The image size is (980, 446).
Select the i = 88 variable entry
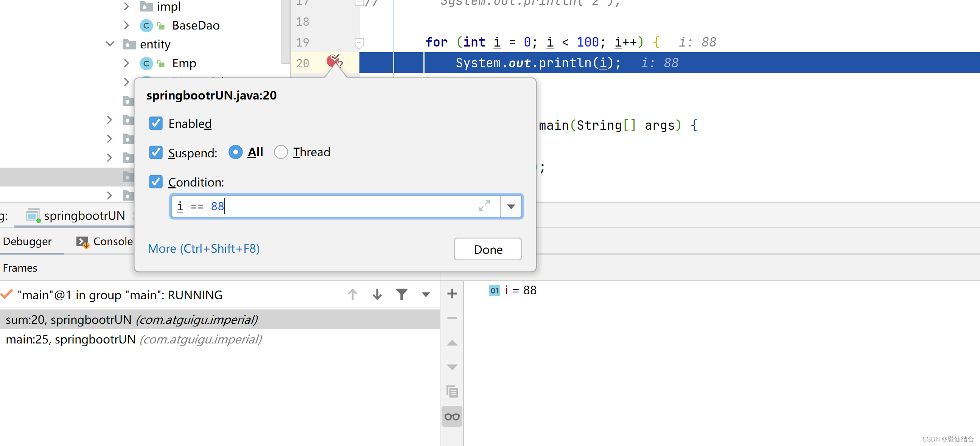[x=513, y=291]
